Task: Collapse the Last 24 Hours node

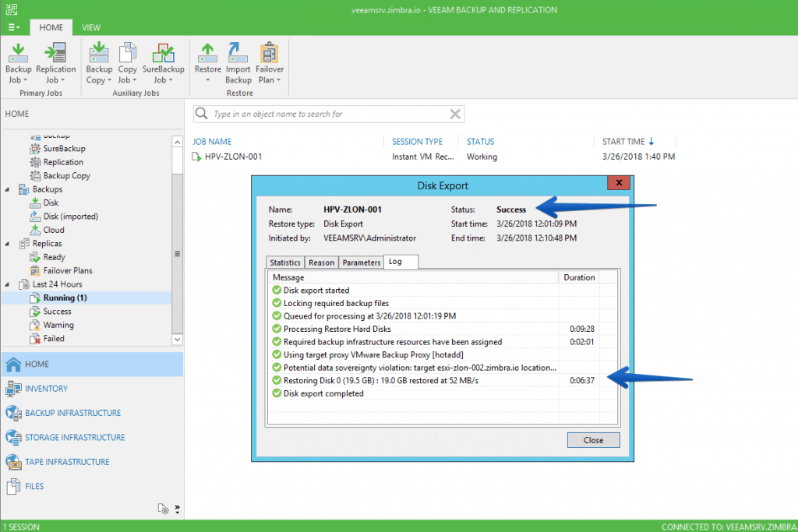Action: tap(7, 285)
